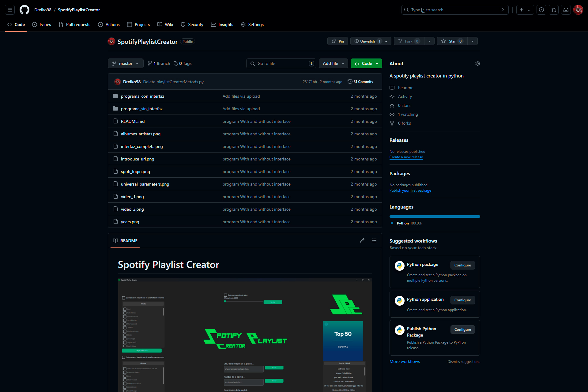The image size is (588, 392).
Task: Click the Python language bar
Action: click(x=435, y=217)
